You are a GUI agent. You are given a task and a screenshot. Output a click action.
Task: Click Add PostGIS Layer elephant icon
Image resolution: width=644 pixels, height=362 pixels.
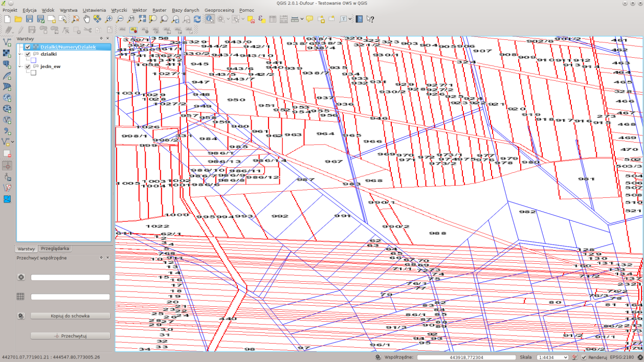[7, 64]
